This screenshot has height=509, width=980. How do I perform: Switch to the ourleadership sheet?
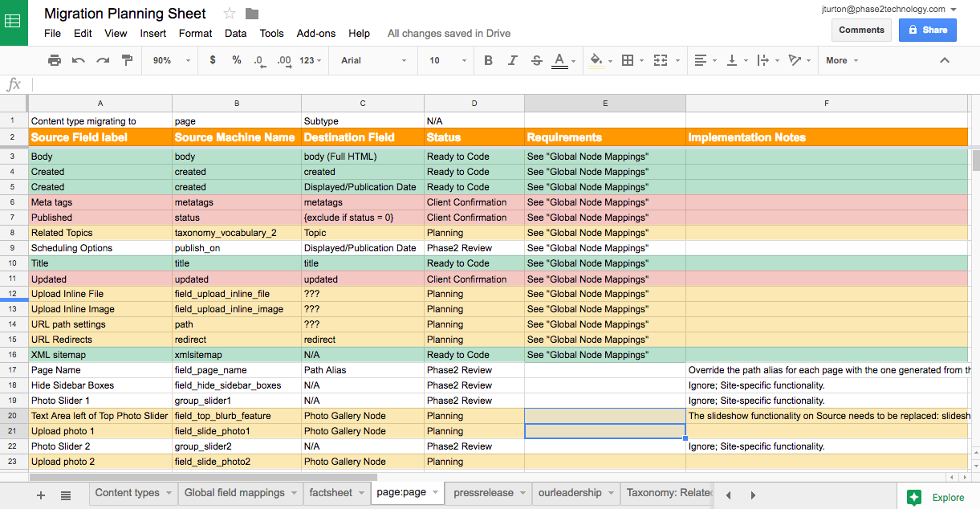[569, 493]
